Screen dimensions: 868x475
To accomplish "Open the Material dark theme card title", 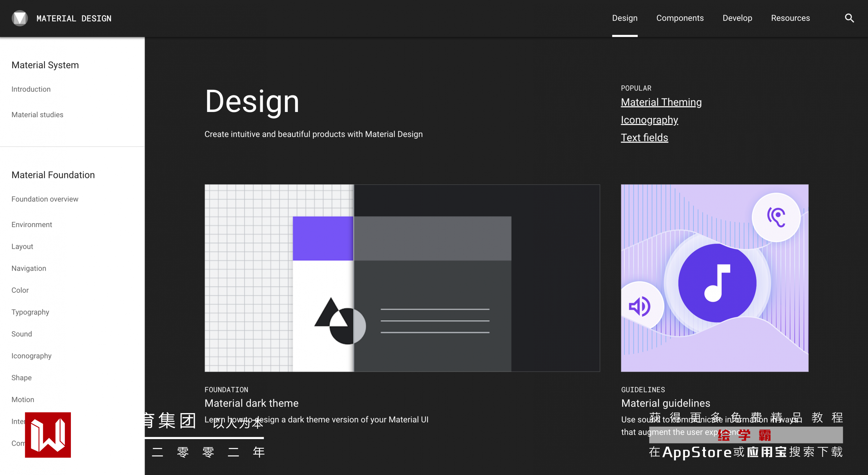I will point(251,403).
